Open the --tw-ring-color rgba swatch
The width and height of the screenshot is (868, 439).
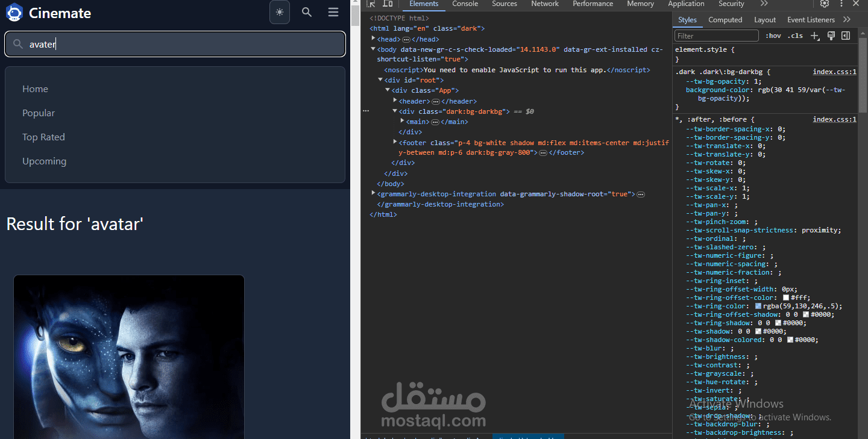coord(758,306)
